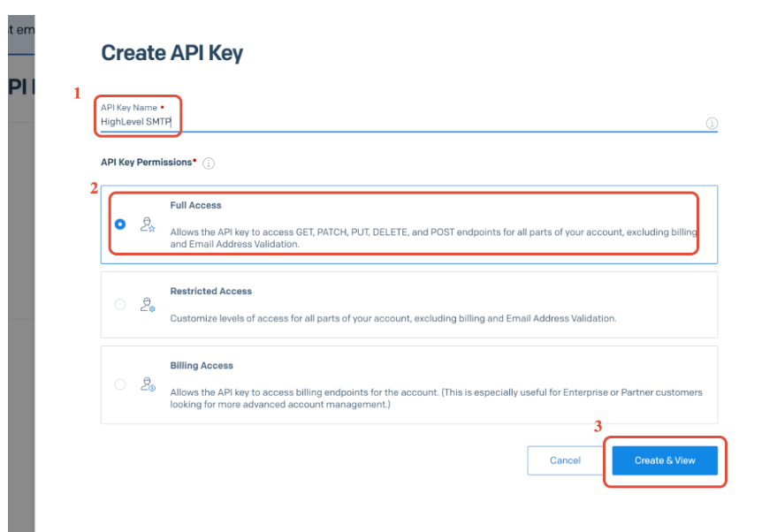Select the Restricted Access radio button

(120, 305)
